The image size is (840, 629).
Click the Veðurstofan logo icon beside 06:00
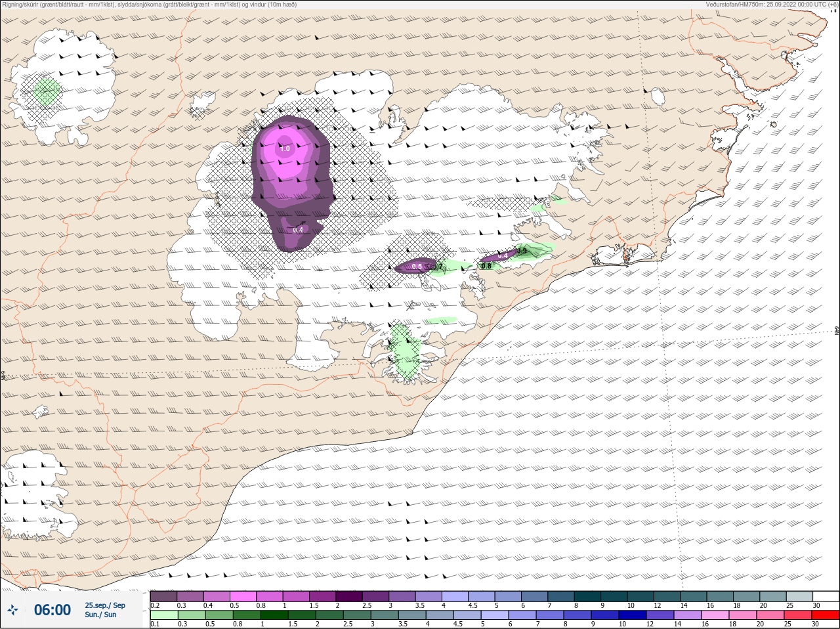pyautogui.click(x=12, y=610)
